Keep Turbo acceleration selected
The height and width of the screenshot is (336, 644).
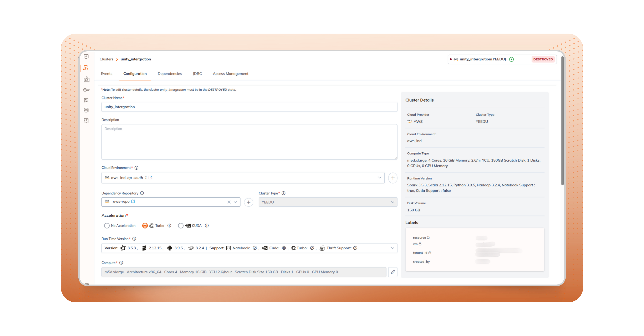(x=145, y=226)
